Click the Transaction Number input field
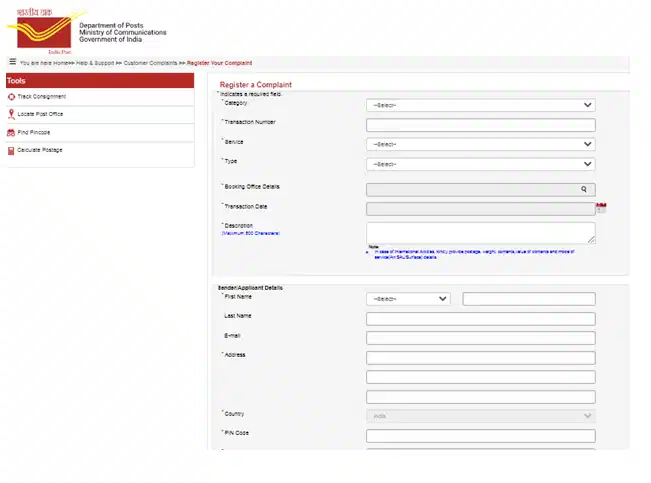This screenshot has height=483, width=651. [480, 125]
